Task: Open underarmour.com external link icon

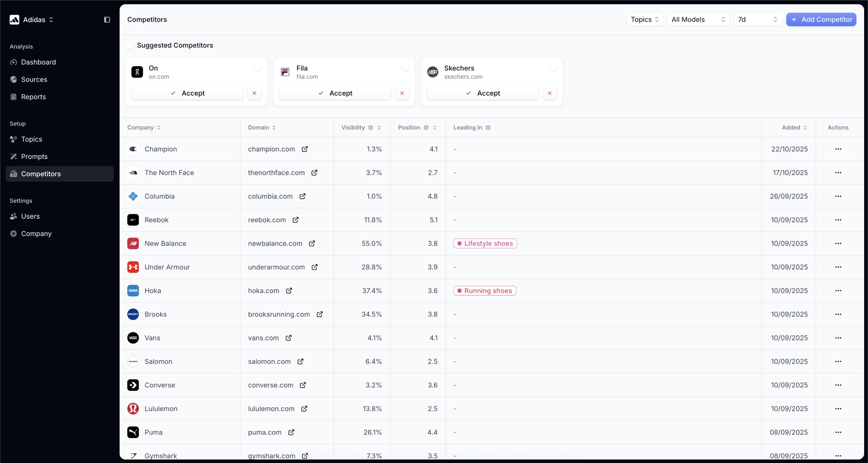Action: click(x=315, y=267)
